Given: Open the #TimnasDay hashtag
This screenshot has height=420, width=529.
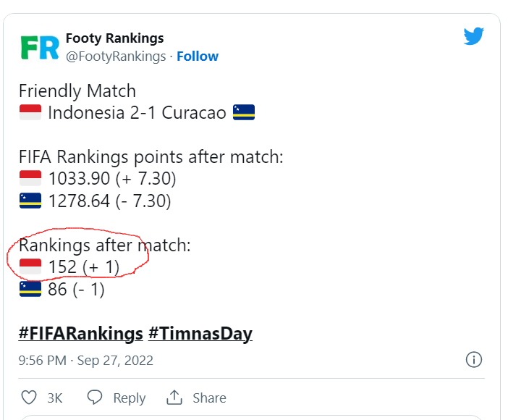Looking at the screenshot, I should [x=200, y=334].
